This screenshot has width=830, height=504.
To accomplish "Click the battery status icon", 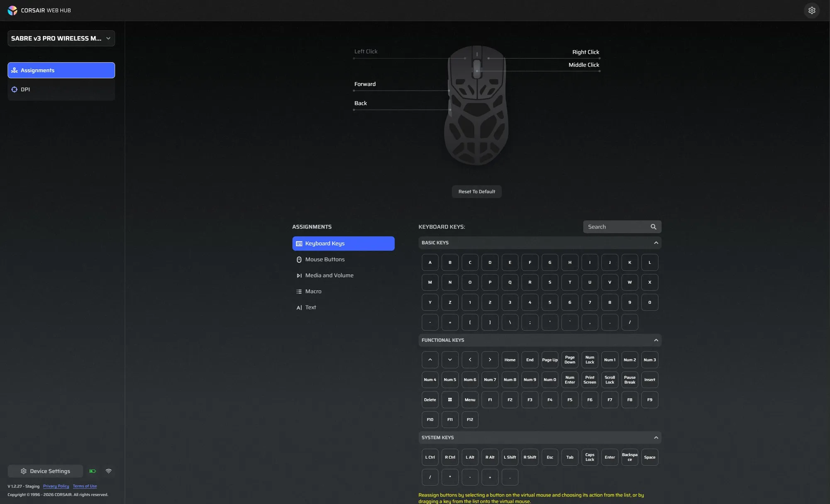I will [x=93, y=471].
